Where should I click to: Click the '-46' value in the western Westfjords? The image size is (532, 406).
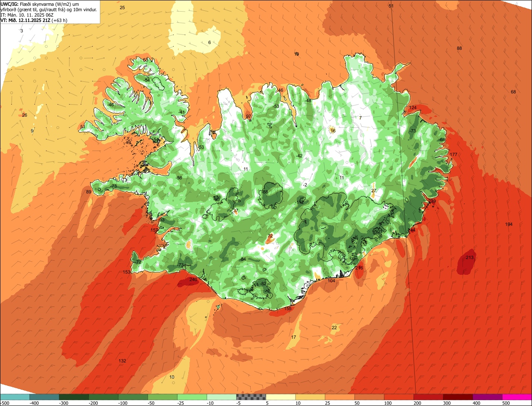110,105
